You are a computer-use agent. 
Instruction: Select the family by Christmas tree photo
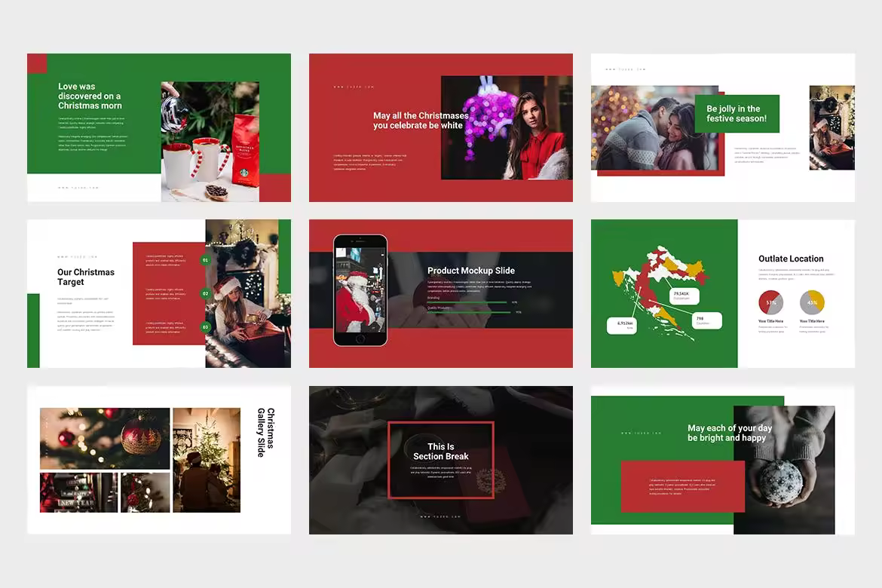click(x=207, y=461)
